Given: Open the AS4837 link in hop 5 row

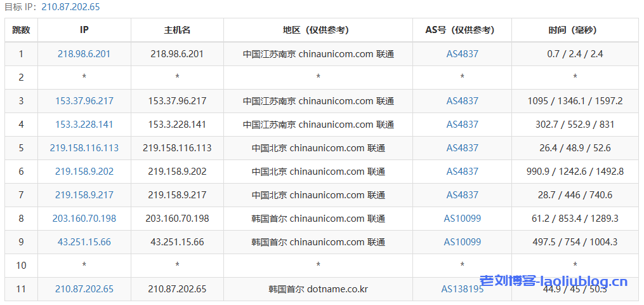Looking at the screenshot, I should [462, 148].
